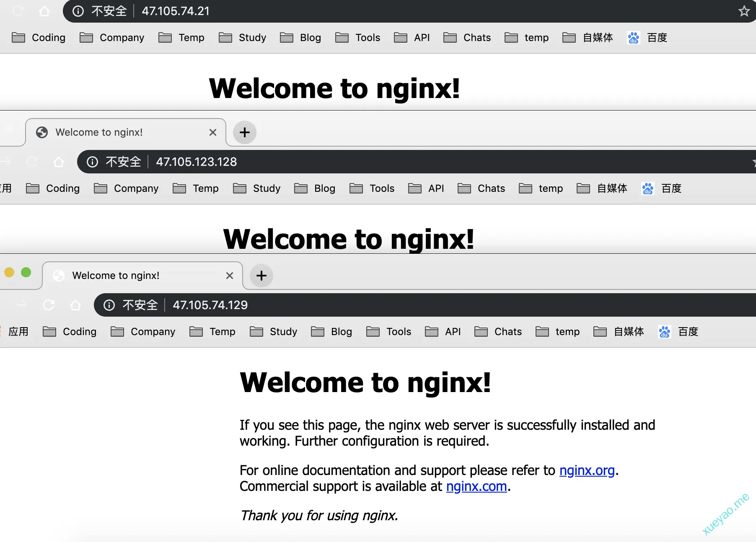The image size is (756, 542).
Task: Close the tab above the 47.105.74.129 address
Action: pos(230,276)
